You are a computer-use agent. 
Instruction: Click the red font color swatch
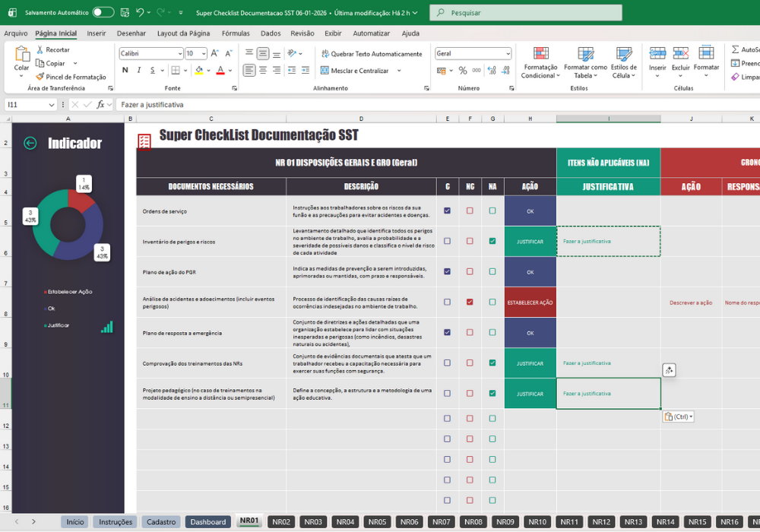[x=220, y=71]
